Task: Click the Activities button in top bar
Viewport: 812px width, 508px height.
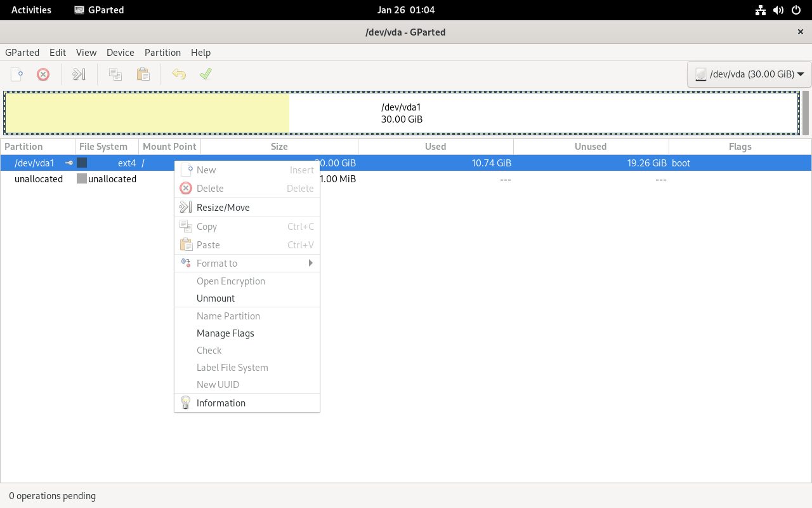Action: click(31, 10)
